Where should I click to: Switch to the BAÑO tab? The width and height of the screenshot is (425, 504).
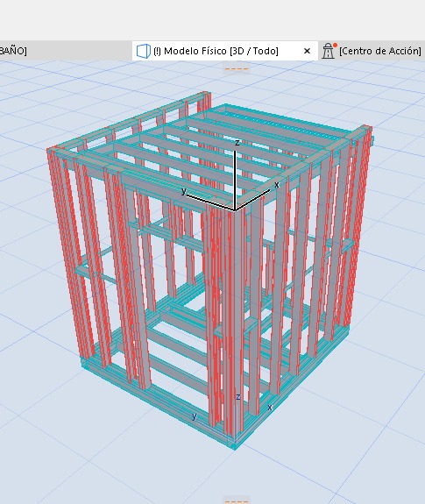point(13,51)
